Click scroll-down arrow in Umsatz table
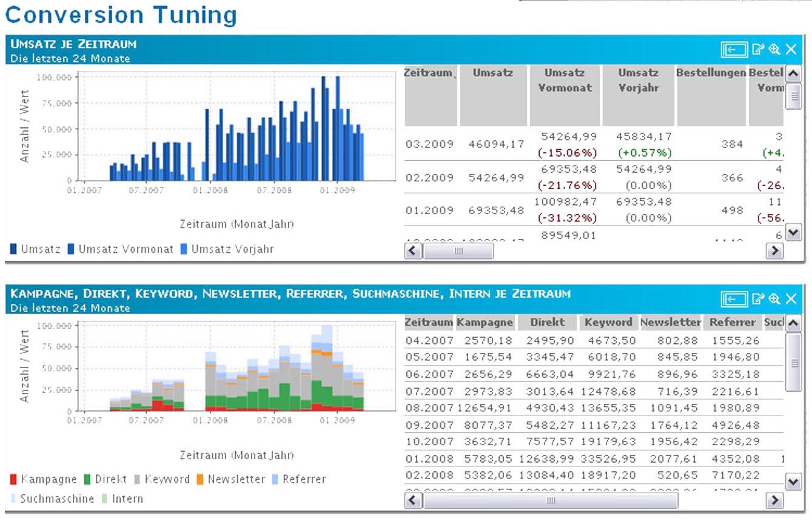 click(794, 232)
